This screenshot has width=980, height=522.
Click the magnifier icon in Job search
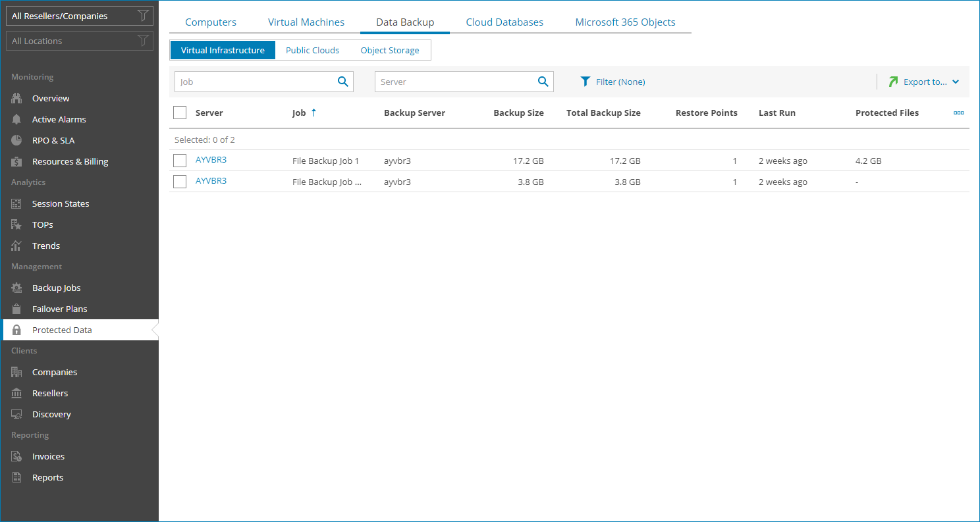342,82
